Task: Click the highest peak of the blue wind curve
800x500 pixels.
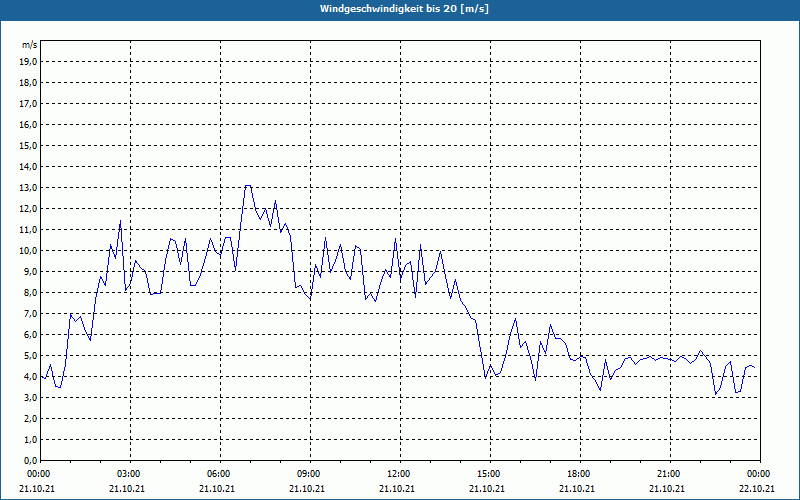Action: tap(248, 186)
